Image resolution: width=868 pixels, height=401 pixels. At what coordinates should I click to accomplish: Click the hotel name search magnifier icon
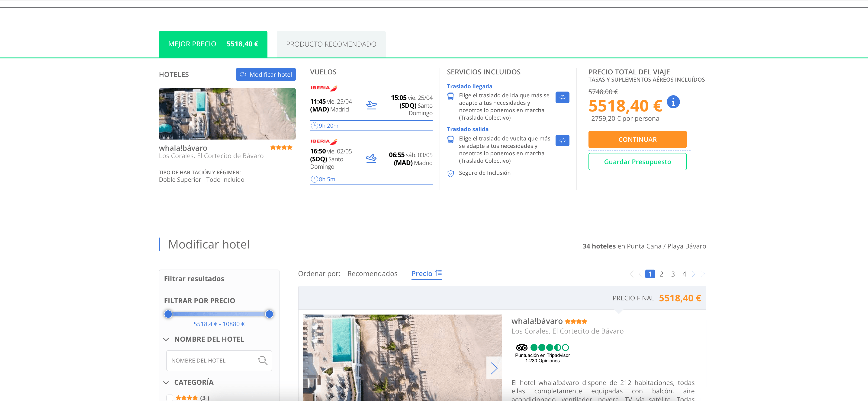pyautogui.click(x=263, y=360)
